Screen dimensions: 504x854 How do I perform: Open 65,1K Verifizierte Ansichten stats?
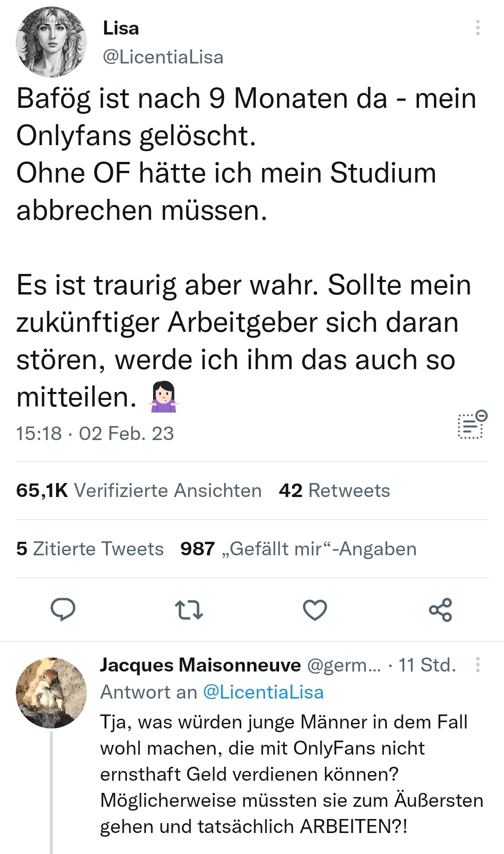[139, 490]
